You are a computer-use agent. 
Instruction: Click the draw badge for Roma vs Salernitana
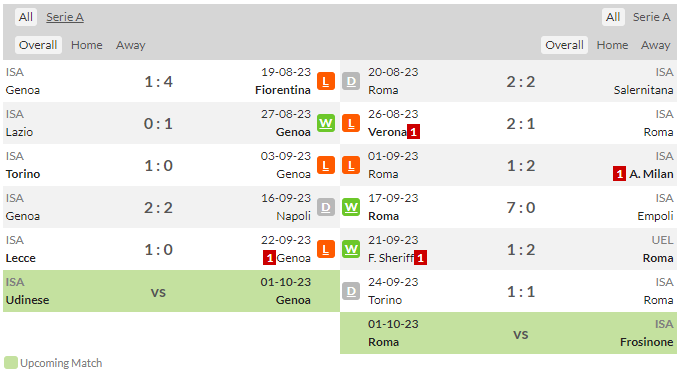coord(351,81)
